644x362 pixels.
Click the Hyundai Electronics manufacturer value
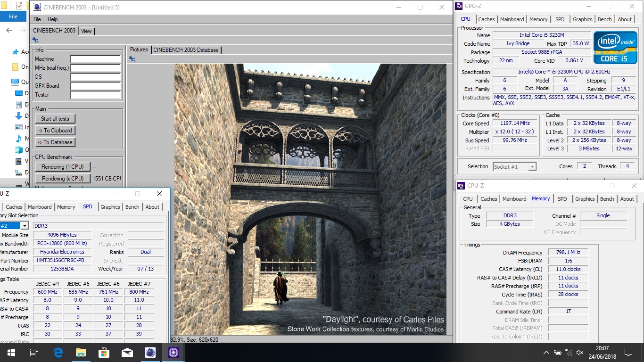62,252
